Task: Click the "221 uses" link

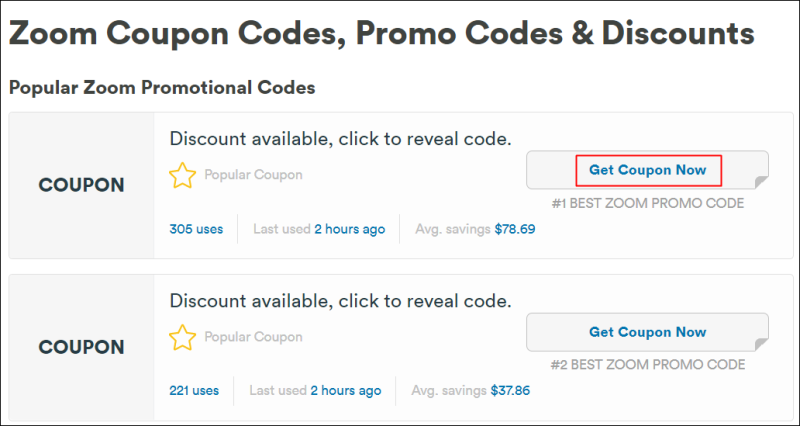Action: tap(194, 391)
